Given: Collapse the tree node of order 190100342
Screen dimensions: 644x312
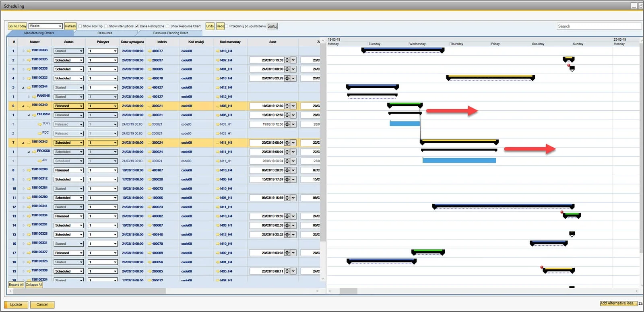Looking at the screenshot, I should click(23, 143).
